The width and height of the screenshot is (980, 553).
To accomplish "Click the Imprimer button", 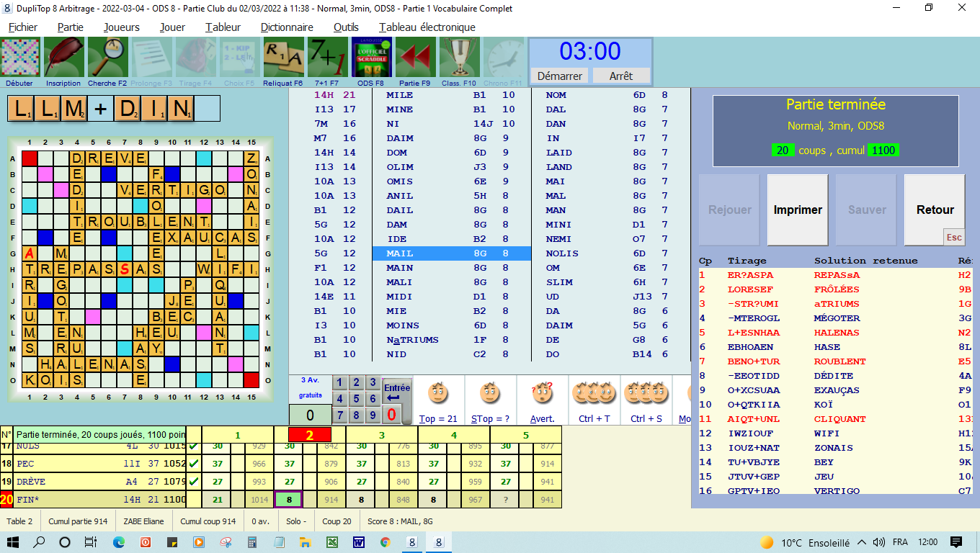I will [x=797, y=210].
